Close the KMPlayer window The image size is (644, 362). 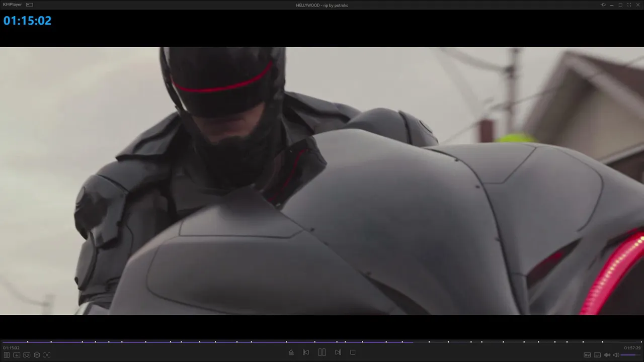(637, 5)
